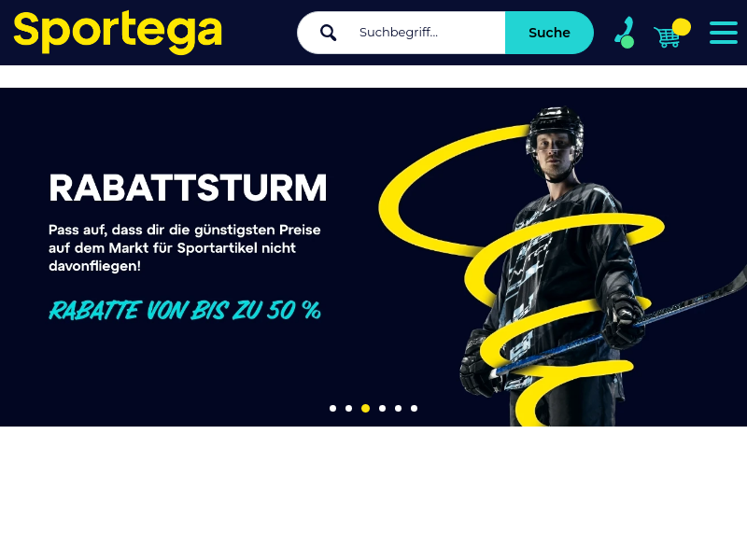Open the 'Rabatte von bis zu 50 %' offer
Image resolution: width=747 pixels, height=560 pixels.
(185, 311)
